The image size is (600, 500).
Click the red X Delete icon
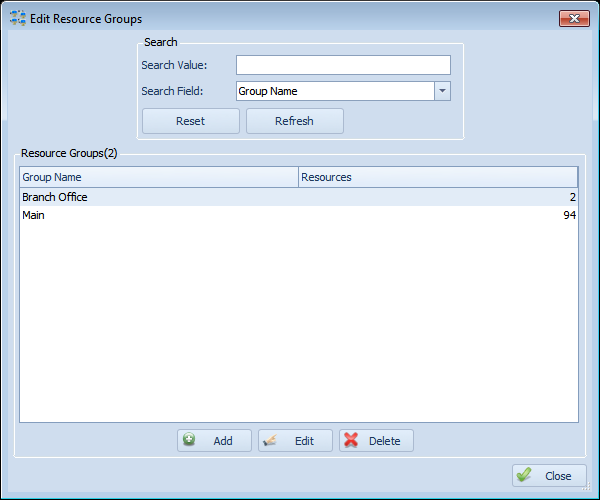coord(351,440)
